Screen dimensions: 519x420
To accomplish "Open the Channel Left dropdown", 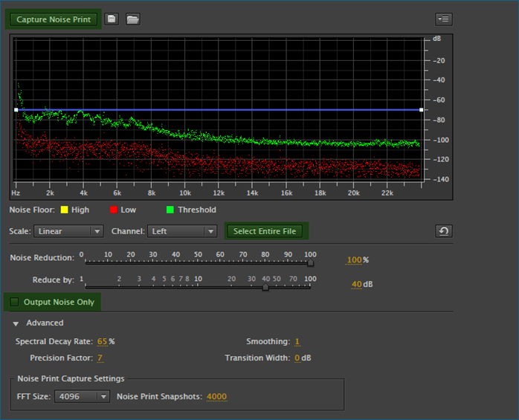I will pyautogui.click(x=182, y=231).
